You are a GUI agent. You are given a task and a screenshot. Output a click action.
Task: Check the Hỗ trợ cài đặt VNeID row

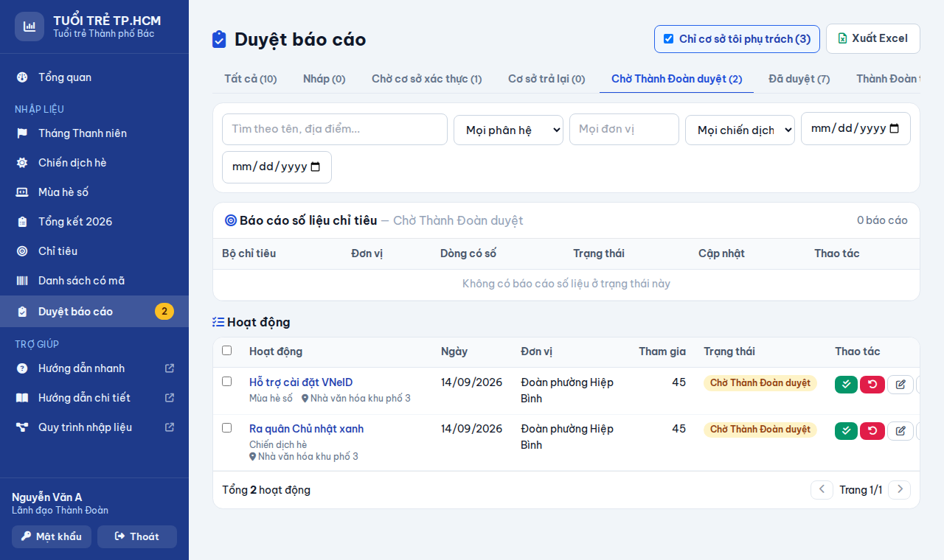click(227, 382)
